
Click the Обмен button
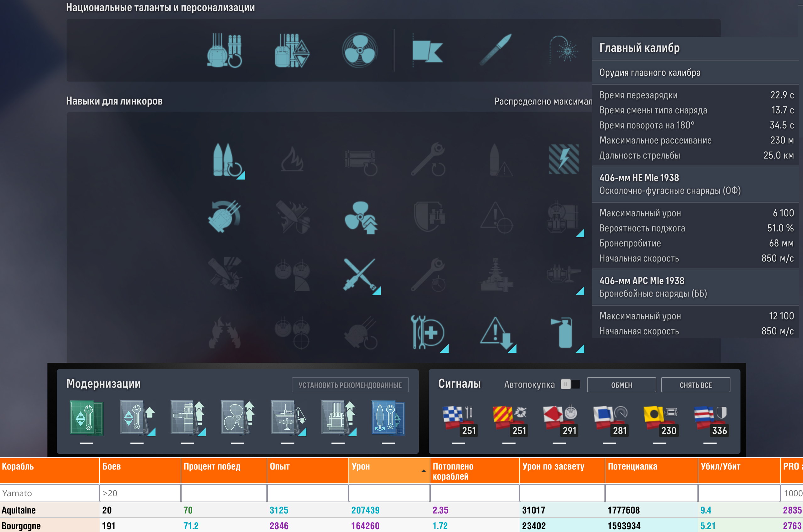pos(621,385)
